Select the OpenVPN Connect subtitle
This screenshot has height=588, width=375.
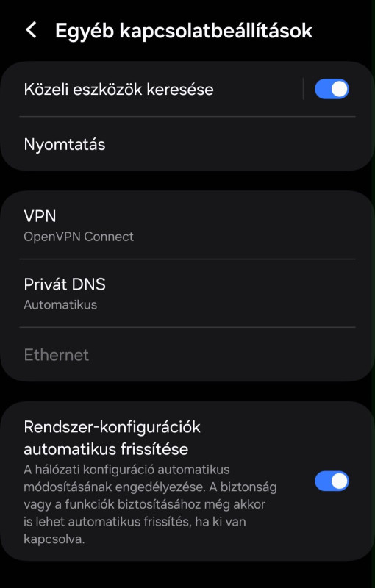pyautogui.click(x=79, y=237)
